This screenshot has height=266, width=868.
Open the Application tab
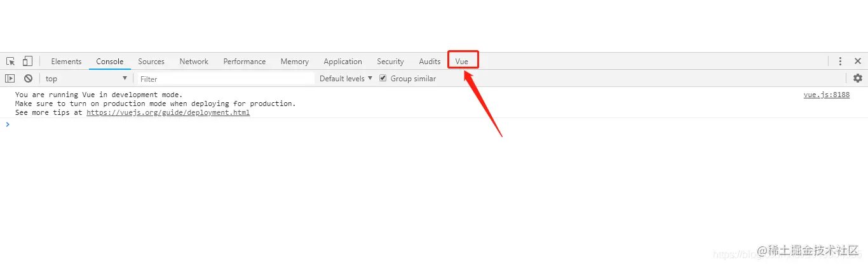[x=342, y=62]
